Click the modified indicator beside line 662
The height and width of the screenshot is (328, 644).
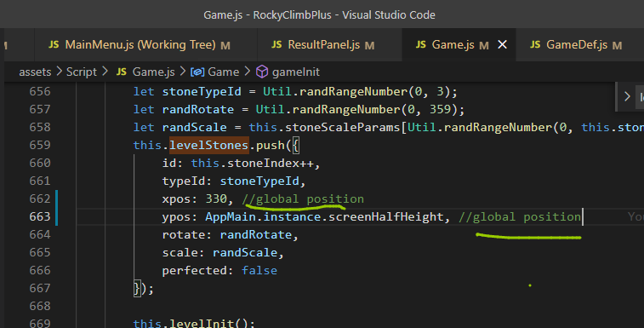coord(57,199)
